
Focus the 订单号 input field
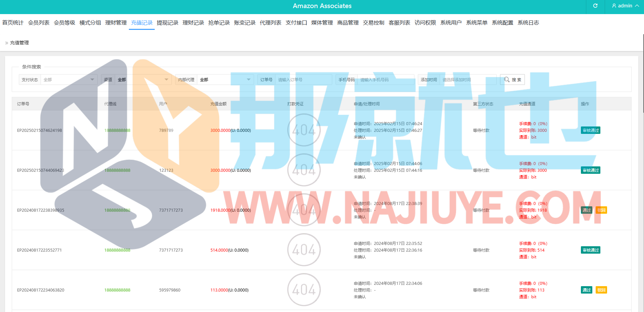(x=303, y=80)
